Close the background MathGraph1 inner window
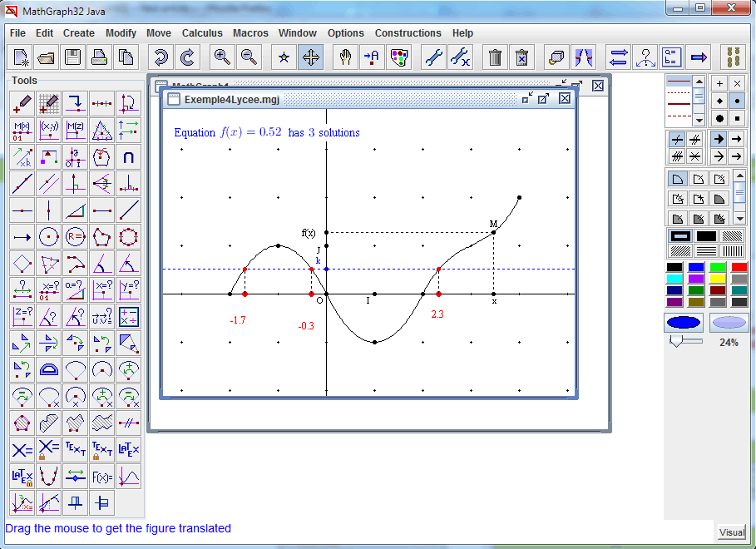Screen dimensions: 756x549 pos(598,86)
